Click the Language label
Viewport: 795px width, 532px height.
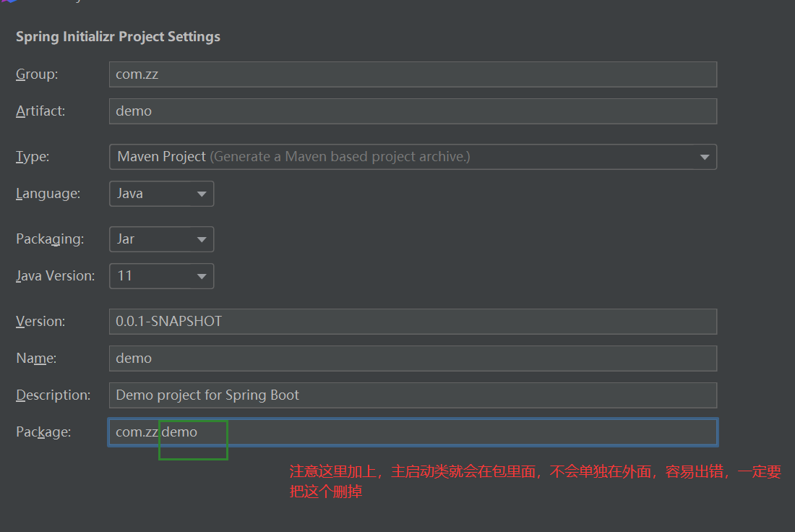click(x=48, y=194)
